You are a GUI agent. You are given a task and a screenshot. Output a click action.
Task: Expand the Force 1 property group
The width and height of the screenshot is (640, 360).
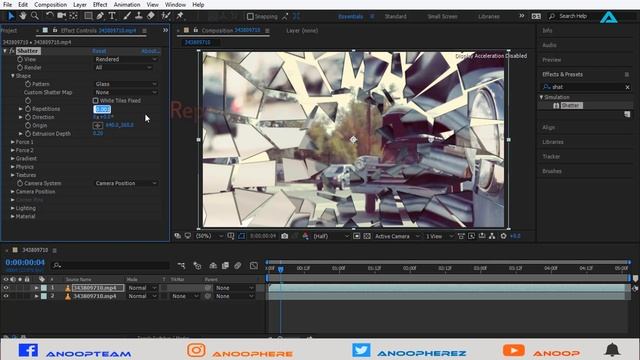pos(13,142)
